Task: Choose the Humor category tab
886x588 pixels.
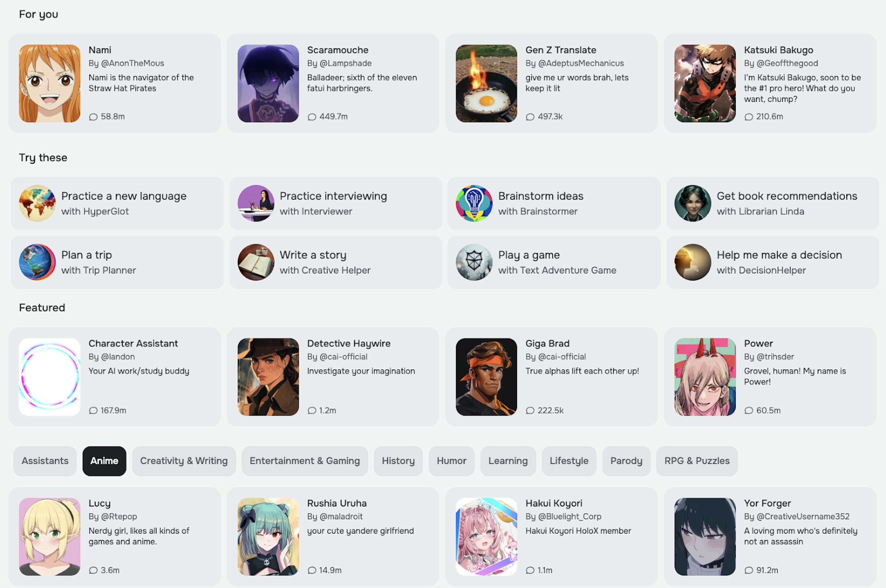Action: click(x=452, y=461)
